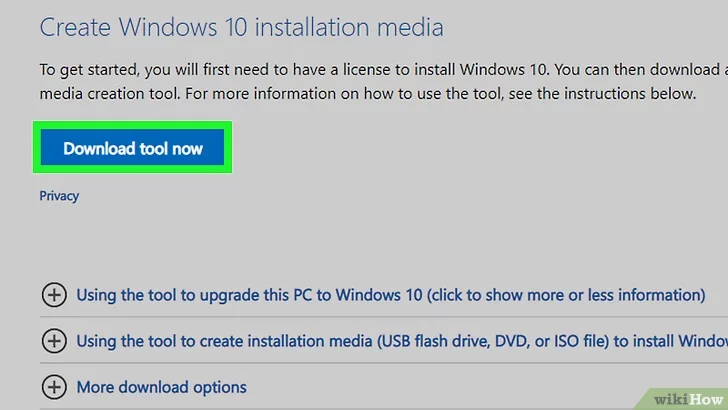Image resolution: width=728 pixels, height=410 pixels.
Task: Click the Download tool now button
Action: coord(133,149)
